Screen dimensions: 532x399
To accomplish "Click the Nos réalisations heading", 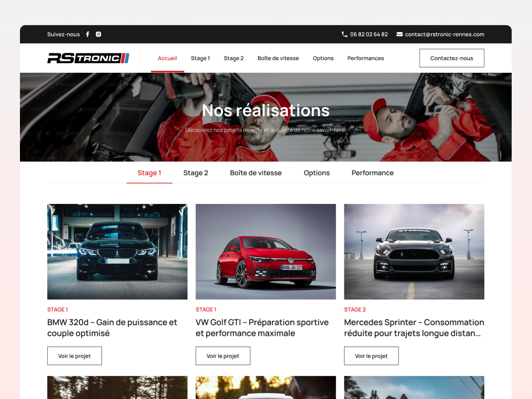I will pos(266,110).
